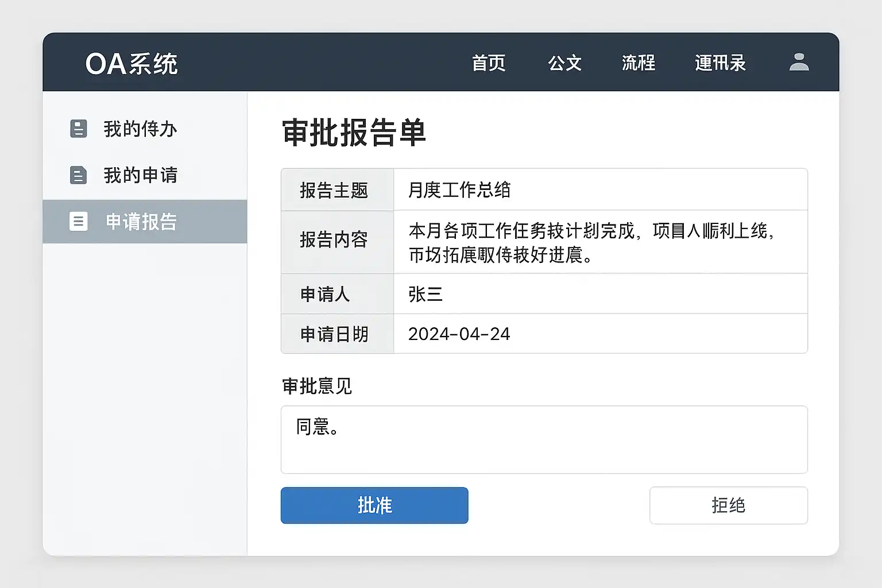
Task: Click the list icon beside 申请报告
Action: 79,221
